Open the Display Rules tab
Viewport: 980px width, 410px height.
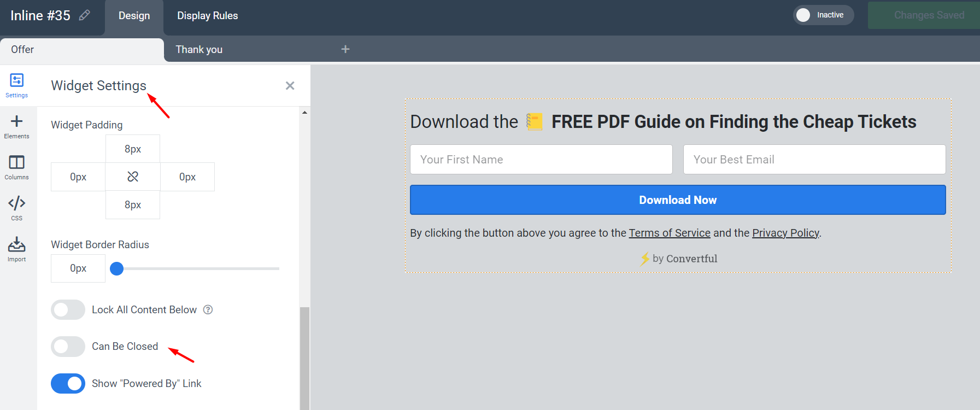pos(208,16)
